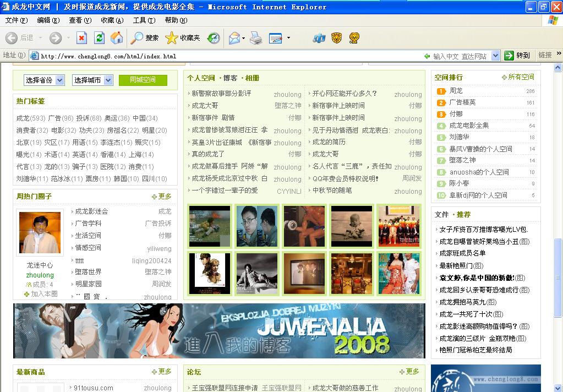Viewport: 563px width, 392px height.
Task: Open the 工具(T) menu
Action: pos(144,20)
